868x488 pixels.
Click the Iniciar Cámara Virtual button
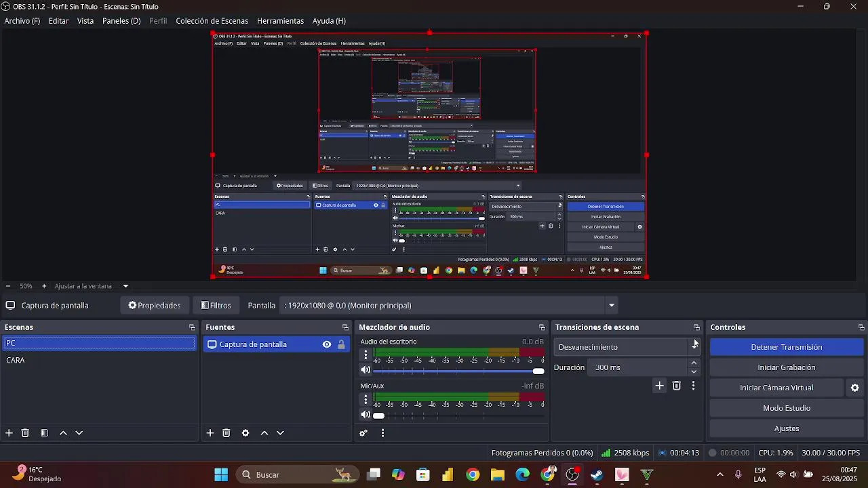click(x=776, y=388)
